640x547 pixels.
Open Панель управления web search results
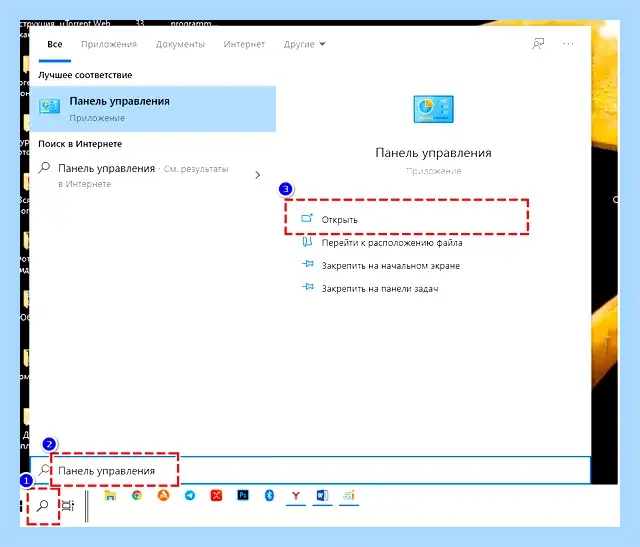pyautogui.click(x=143, y=176)
